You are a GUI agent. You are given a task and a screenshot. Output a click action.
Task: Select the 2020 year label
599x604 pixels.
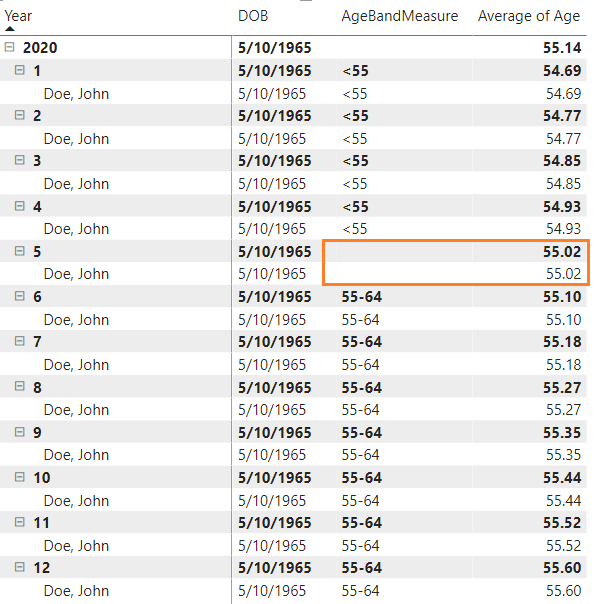40,47
